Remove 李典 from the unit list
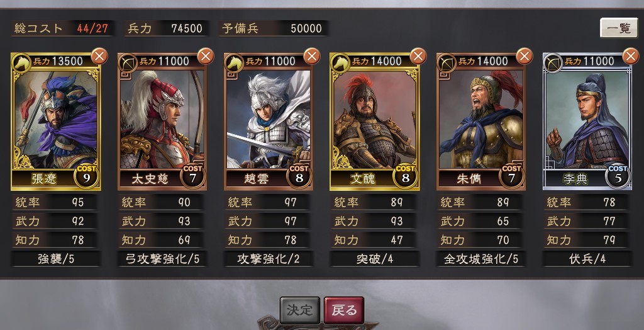Viewport: 644px width, 330px height. [x=631, y=56]
